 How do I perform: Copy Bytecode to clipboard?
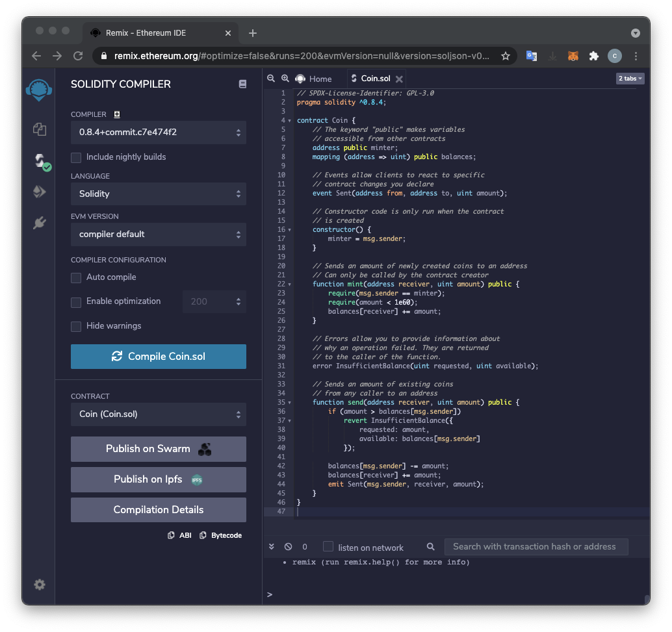coord(221,535)
